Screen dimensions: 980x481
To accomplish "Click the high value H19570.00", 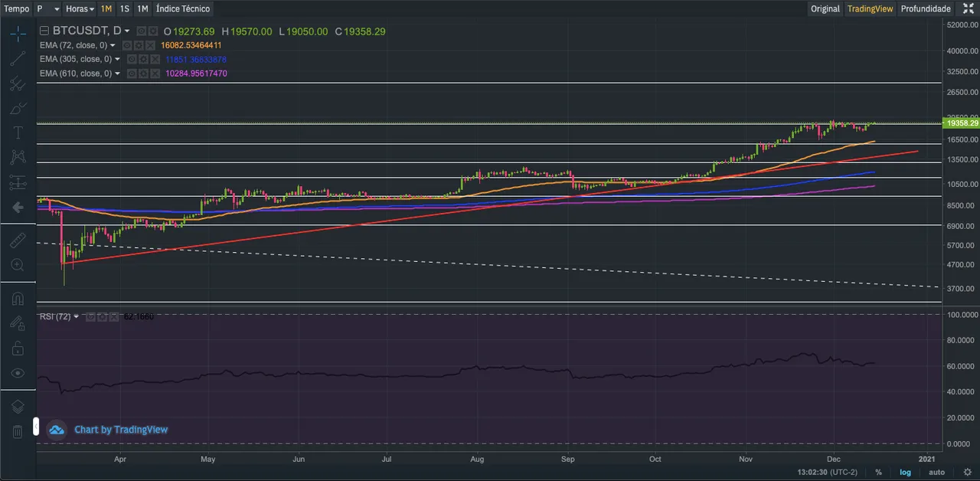I will [247, 31].
